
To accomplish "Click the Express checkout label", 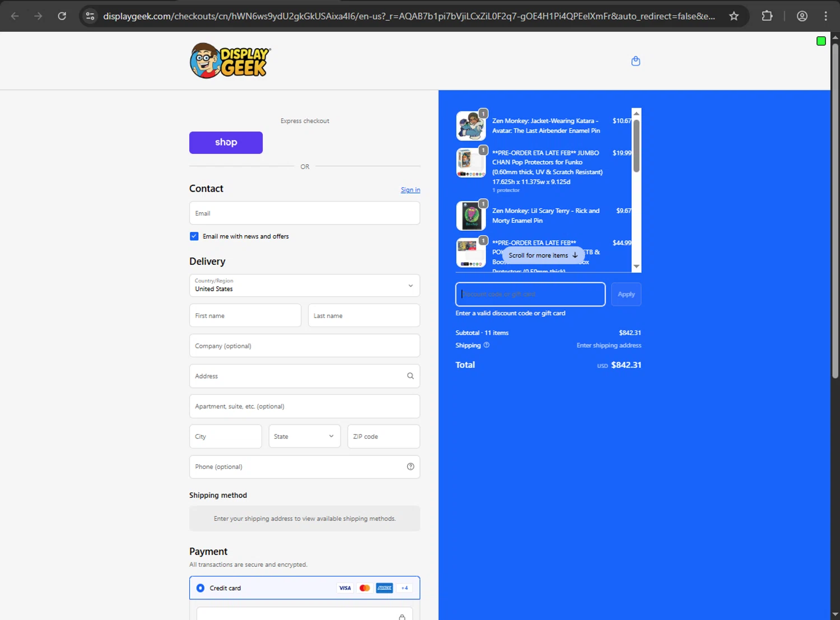I will 305,121.
